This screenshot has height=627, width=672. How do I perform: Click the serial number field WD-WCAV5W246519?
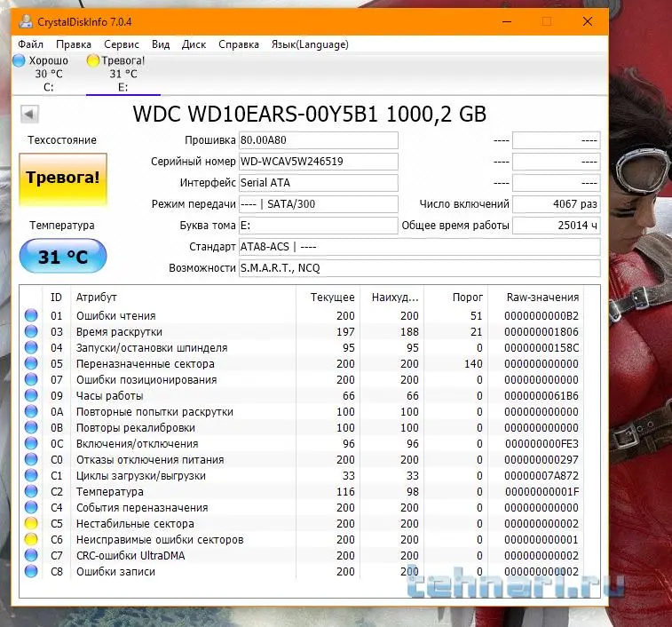(318, 162)
